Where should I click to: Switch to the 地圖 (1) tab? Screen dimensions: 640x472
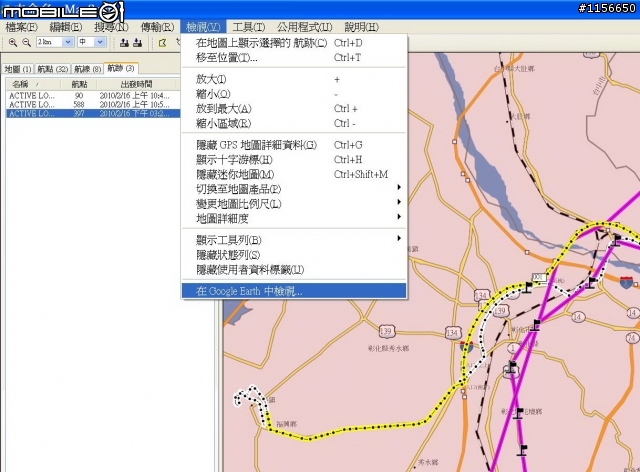tap(18, 69)
